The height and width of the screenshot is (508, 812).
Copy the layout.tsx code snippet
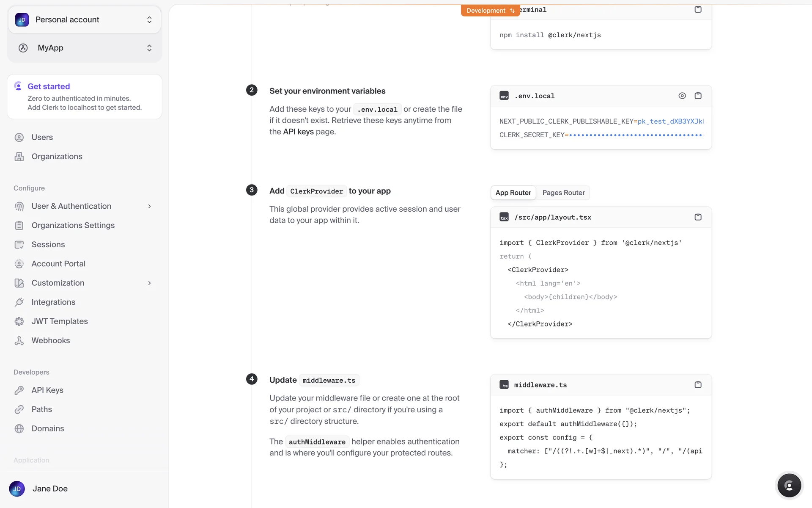click(698, 217)
